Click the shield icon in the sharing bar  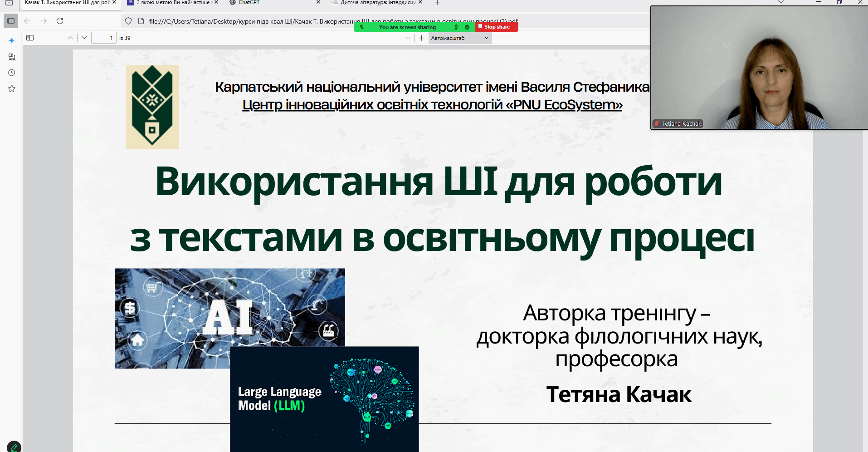point(467,27)
